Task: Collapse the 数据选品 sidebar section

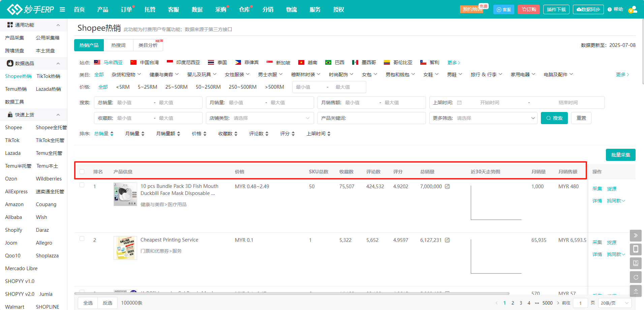Action: pos(58,63)
